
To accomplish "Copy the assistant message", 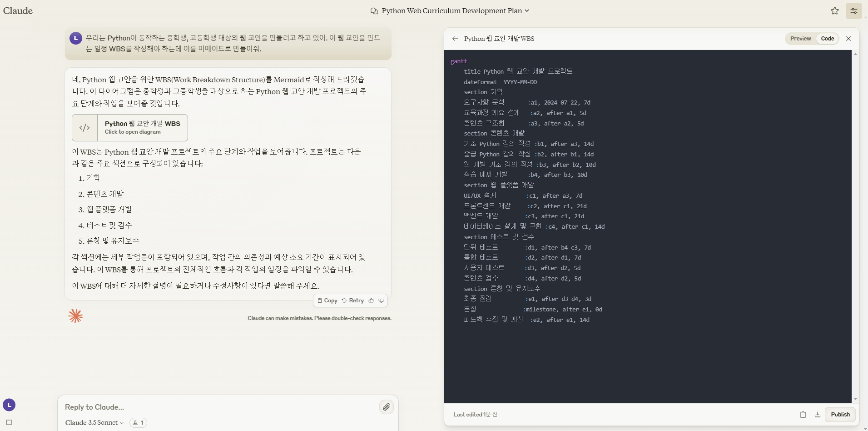I will point(327,301).
